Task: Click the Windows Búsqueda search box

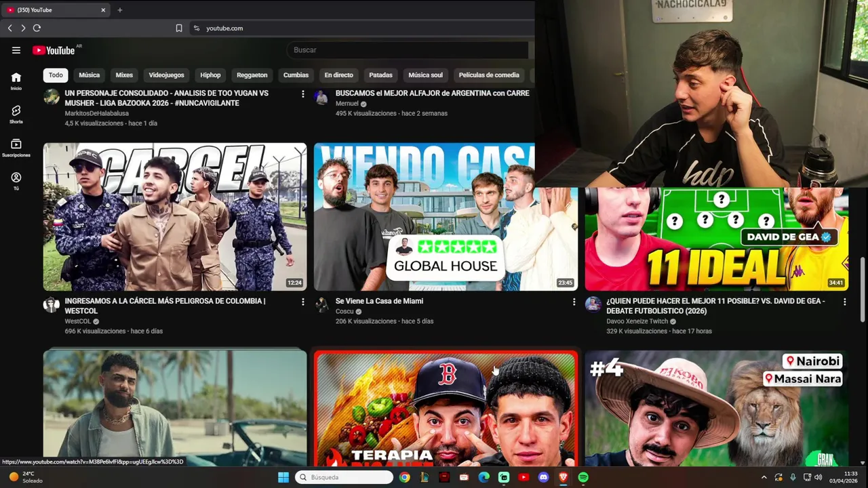Action: coord(344,477)
